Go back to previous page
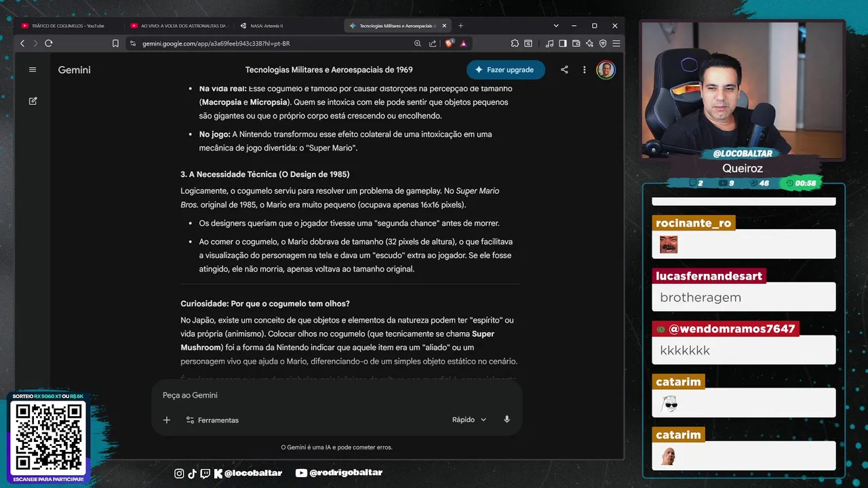This screenshot has height=488, width=868. tap(22, 43)
